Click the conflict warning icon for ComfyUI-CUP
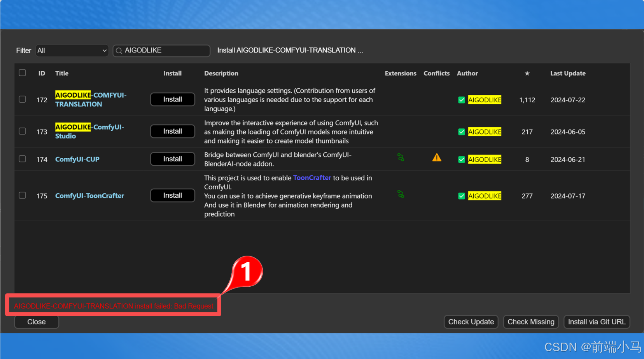This screenshot has height=359, width=644. coord(437,158)
